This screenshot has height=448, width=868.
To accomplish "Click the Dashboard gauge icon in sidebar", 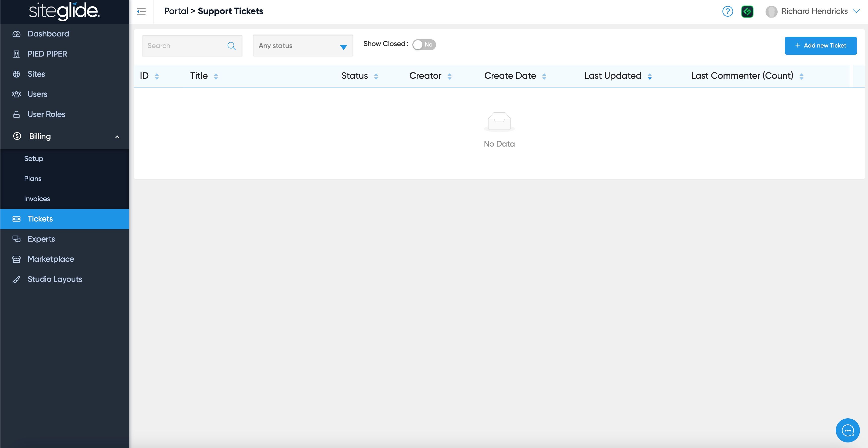I will (17, 34).
